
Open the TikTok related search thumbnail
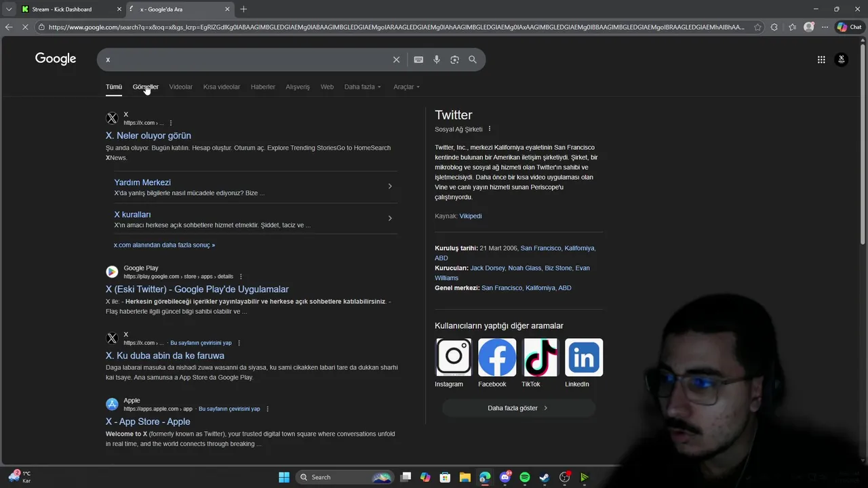pyautogui.click(x=540, y=357)
